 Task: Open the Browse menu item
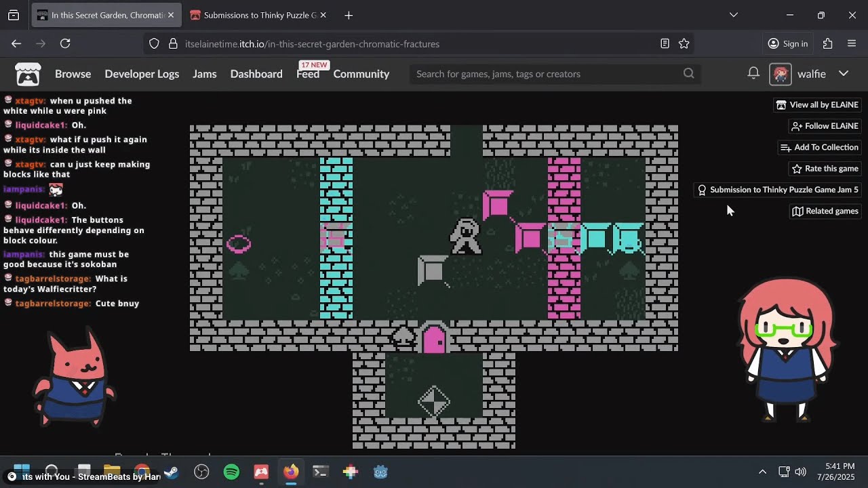(73, 74)
